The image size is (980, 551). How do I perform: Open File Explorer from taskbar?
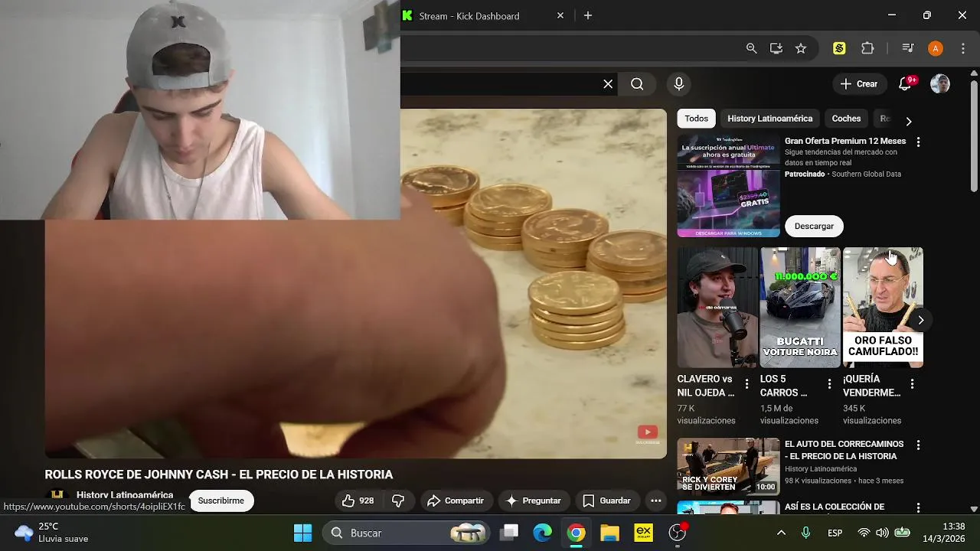point(609,533)
